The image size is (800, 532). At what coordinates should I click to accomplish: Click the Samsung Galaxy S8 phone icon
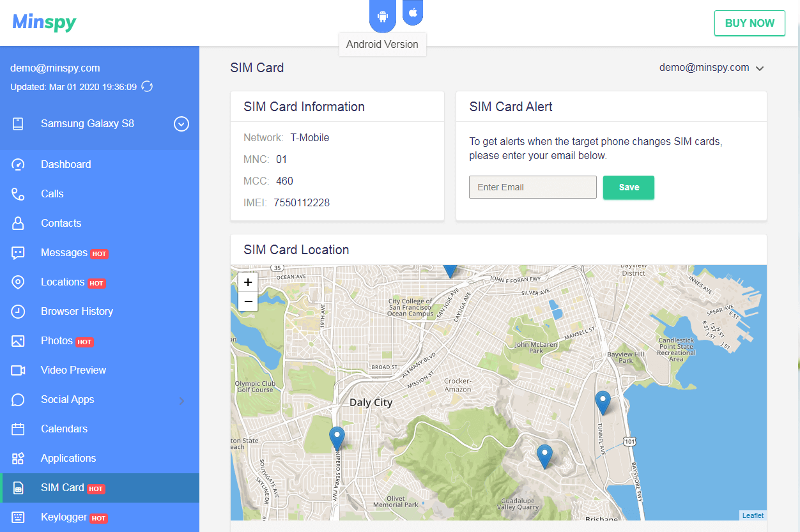coord(18,124)
